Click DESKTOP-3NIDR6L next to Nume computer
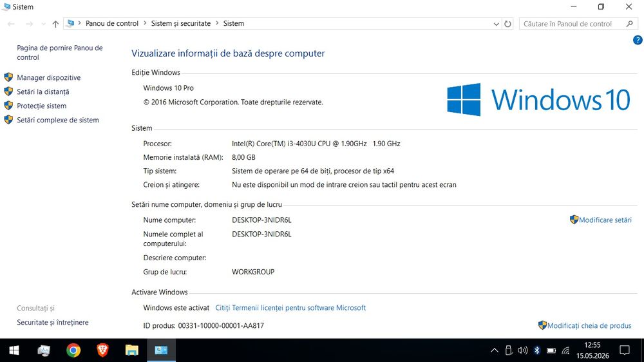644x362 pixels. click(x=261, y=220)
